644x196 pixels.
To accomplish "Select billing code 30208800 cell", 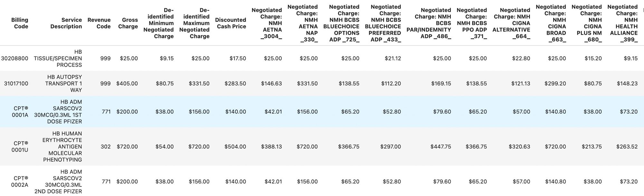I will point(14,58).
